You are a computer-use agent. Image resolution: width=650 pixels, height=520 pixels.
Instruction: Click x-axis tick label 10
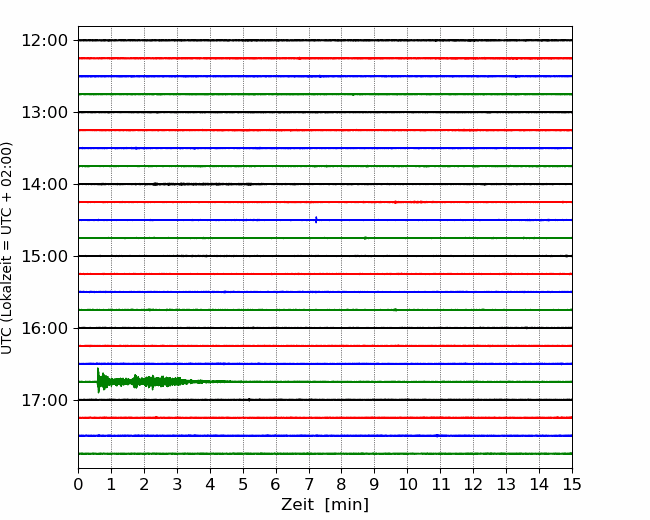[x=407, y=484]
